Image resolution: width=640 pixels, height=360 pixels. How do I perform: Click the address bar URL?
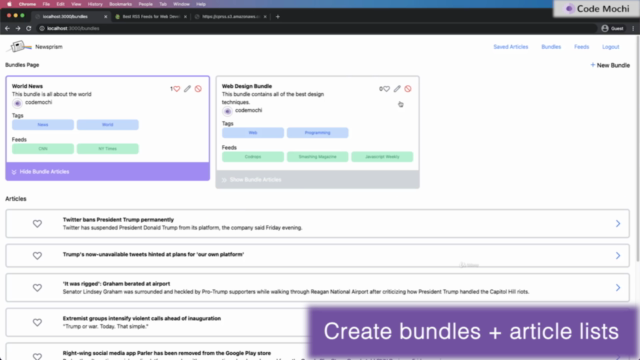pos(73,28)
